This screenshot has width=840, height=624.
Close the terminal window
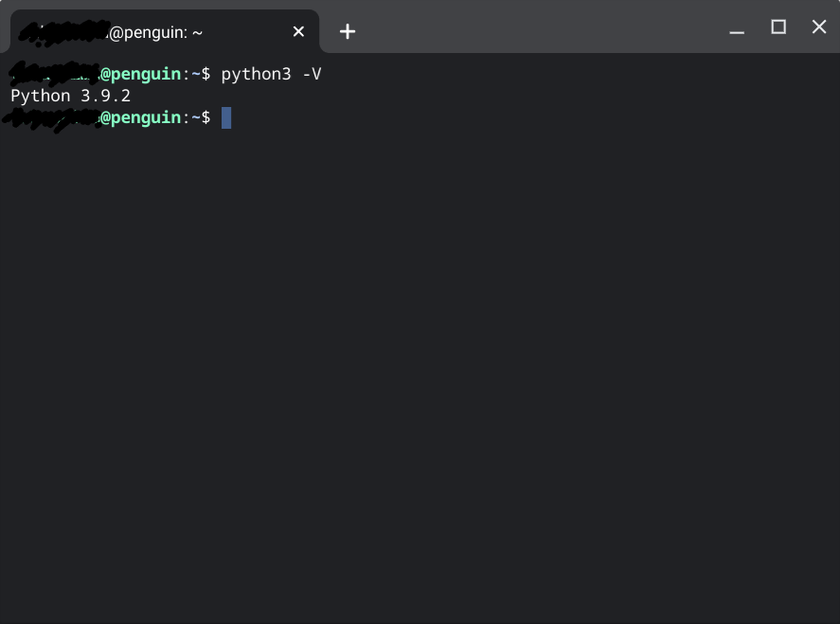819,27
